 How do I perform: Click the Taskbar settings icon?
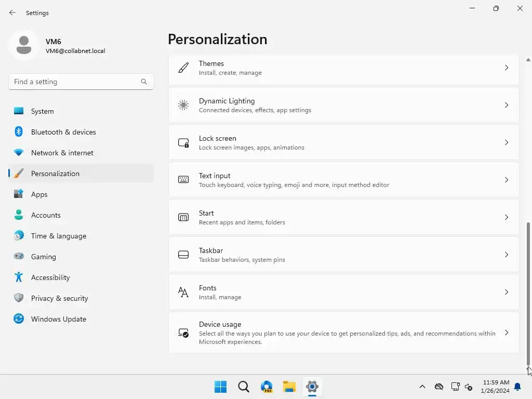183,255
